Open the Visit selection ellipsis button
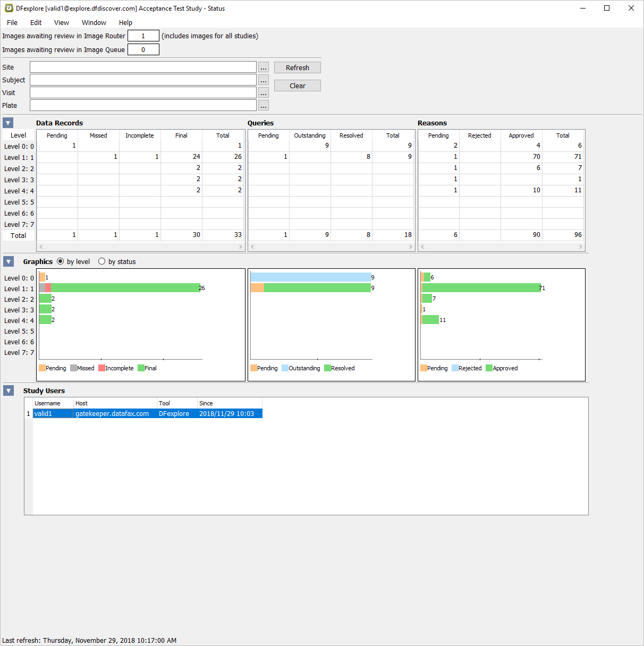This screenshot has width=644, height=646. coord(264,93)
